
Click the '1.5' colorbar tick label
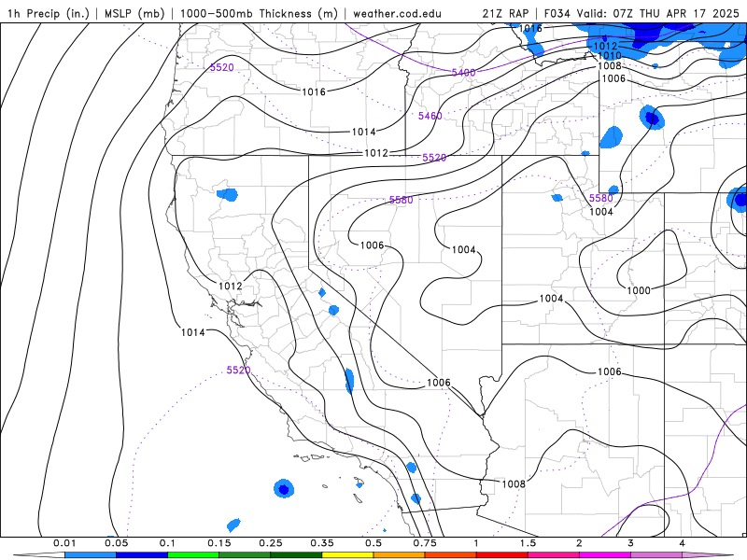[528, 543]
